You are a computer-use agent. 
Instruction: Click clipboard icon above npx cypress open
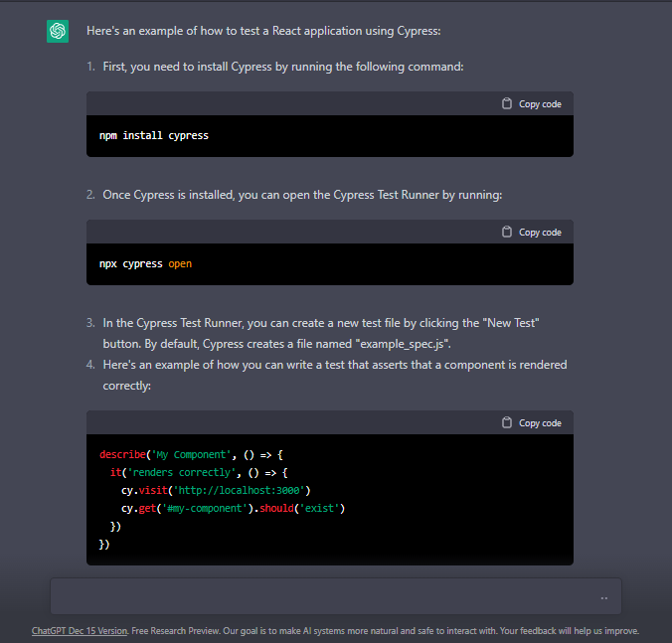coord(507,233)
